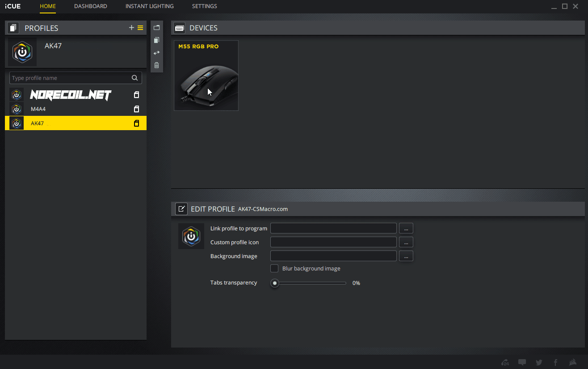
Task: Click the Tabs transparency slider handle
Action: (275, 283)
